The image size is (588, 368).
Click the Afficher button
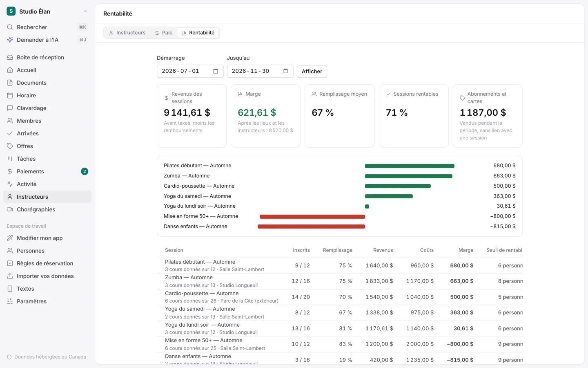312,71
